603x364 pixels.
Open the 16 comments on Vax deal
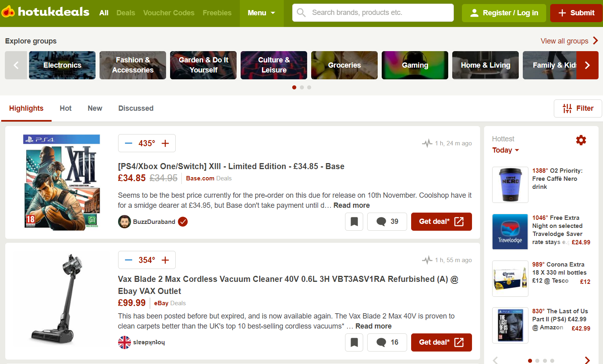pos(387,342)
